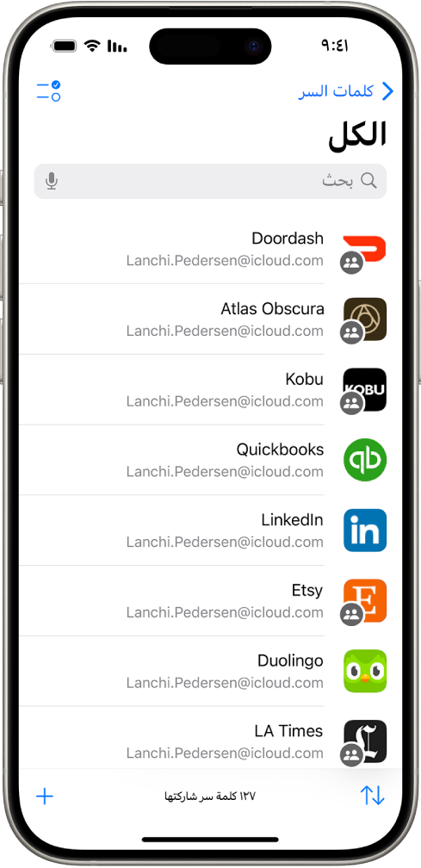This screenshot has width=421, height=868.
Task: Tap the LinkedIn app icon
Action: (364, 530)
